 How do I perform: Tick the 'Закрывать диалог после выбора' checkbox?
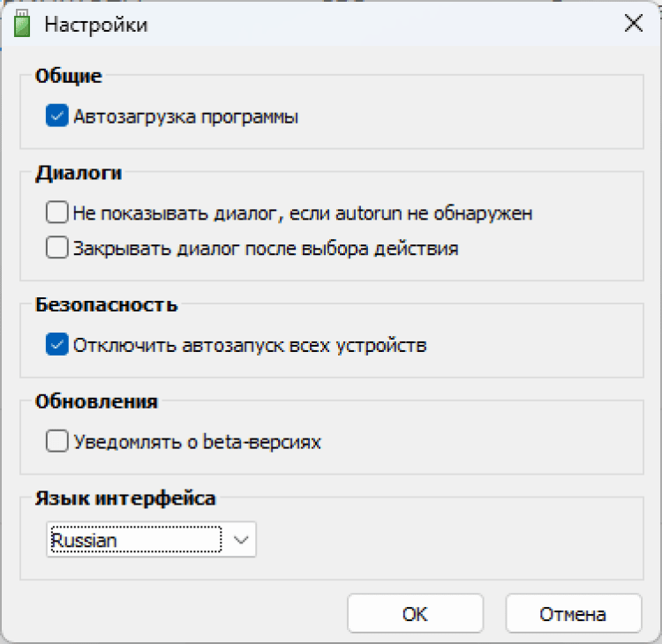(x=57, y=248)
